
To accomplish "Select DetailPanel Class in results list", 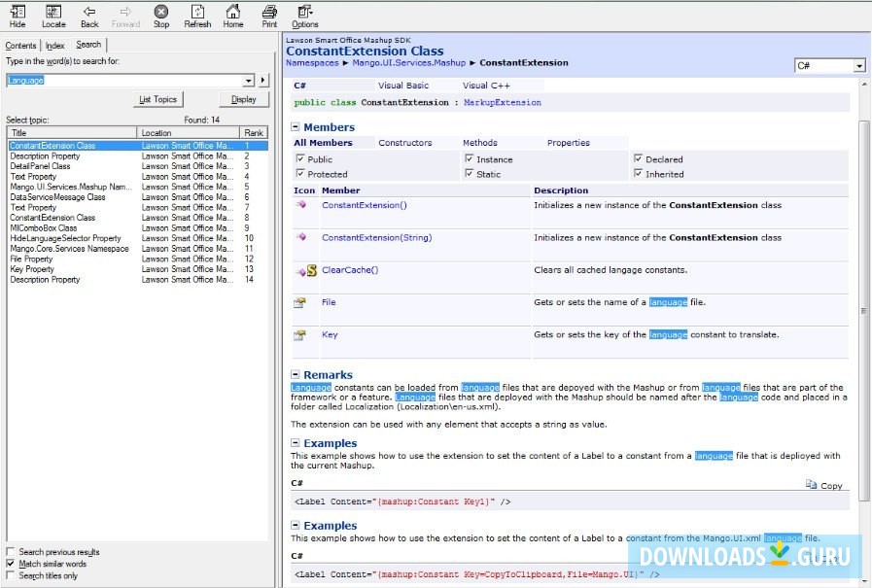I will point(40,166).
